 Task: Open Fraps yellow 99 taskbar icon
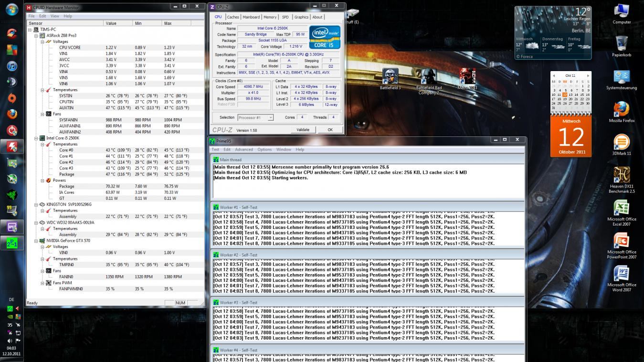pos(12,210)
